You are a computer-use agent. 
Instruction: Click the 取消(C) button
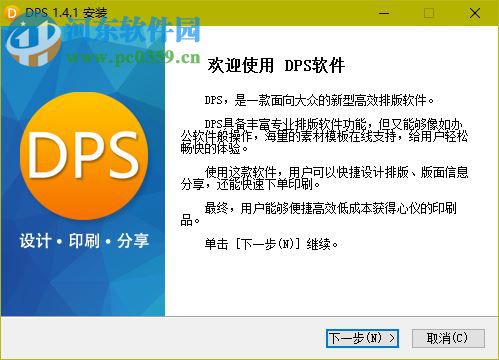coord(448,339)
